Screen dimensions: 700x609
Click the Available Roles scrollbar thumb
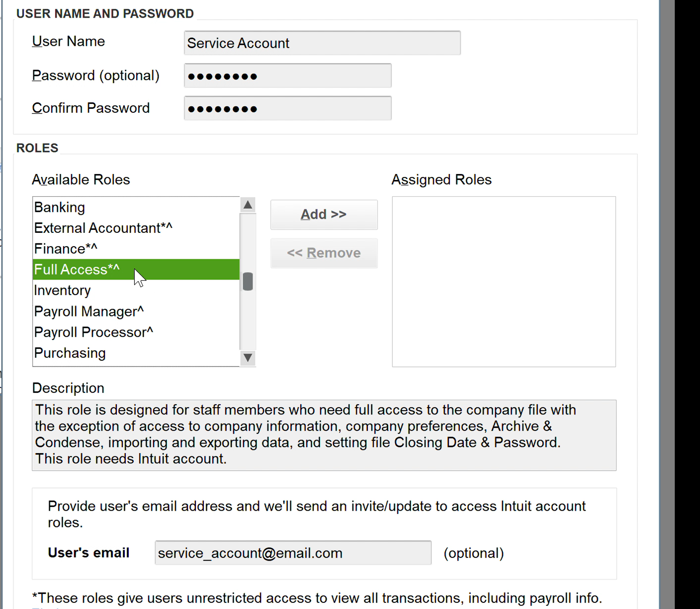[248, 282]
